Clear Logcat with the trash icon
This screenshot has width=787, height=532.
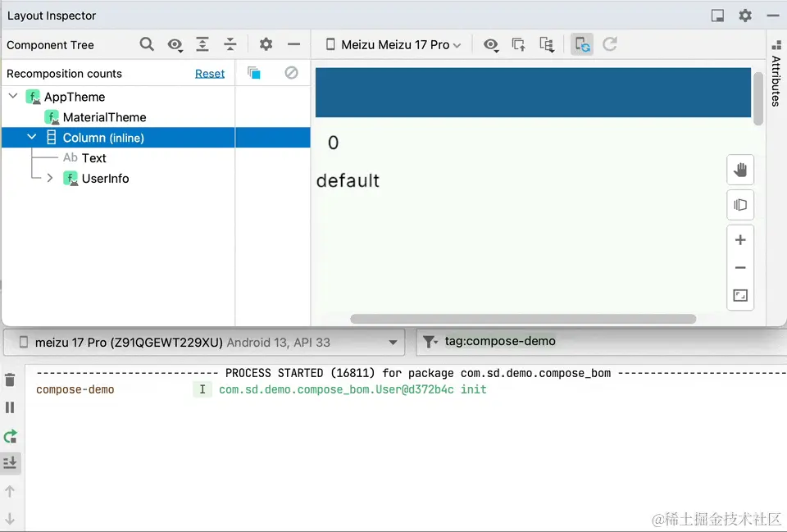[10, 380]
